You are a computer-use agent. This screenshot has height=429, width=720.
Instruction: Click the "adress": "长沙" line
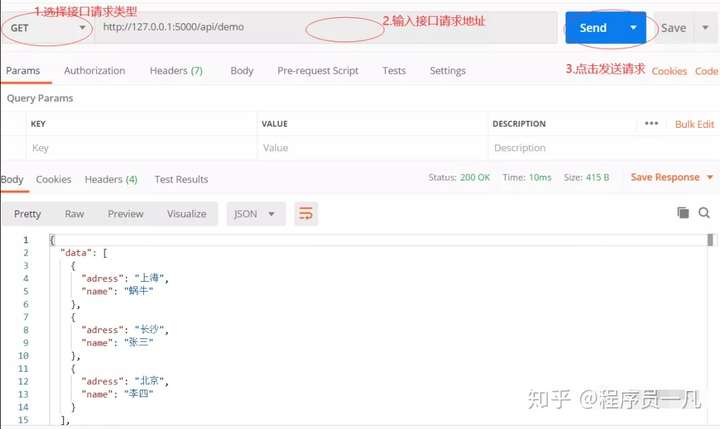click(x=125, y=330)
